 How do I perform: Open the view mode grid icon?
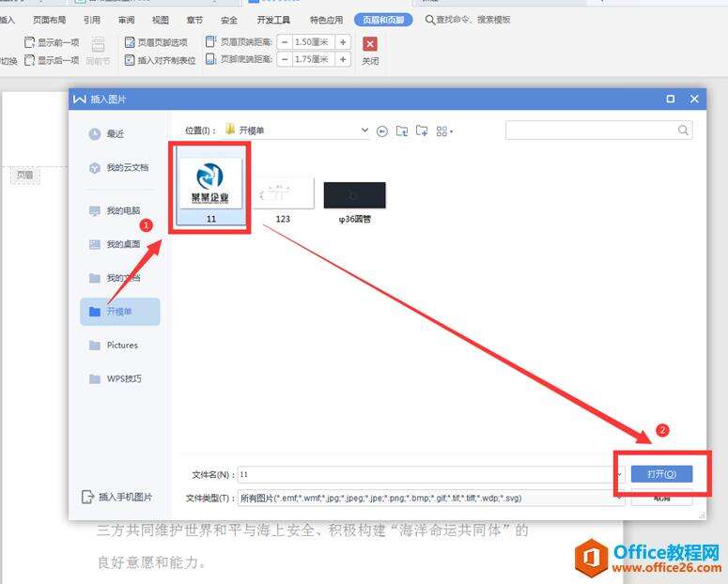tap(444, 131)
